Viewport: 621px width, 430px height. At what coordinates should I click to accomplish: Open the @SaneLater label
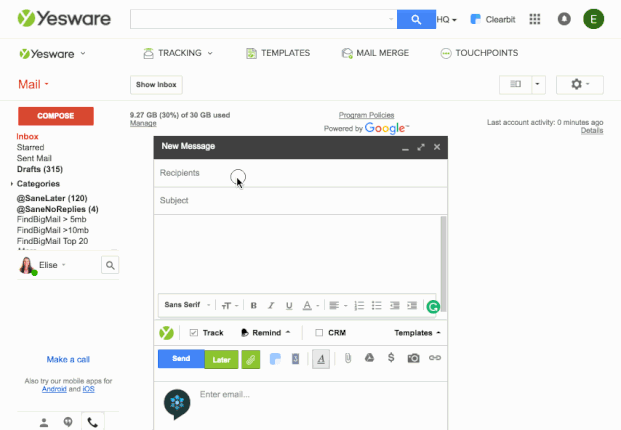pyautogui.click(x=52, y=198)
